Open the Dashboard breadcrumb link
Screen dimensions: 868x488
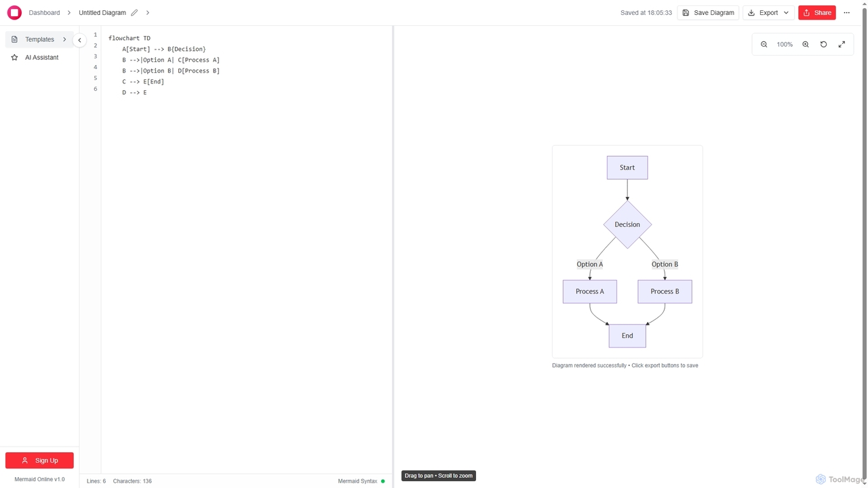pyautogui.click(x=44, y=13)
